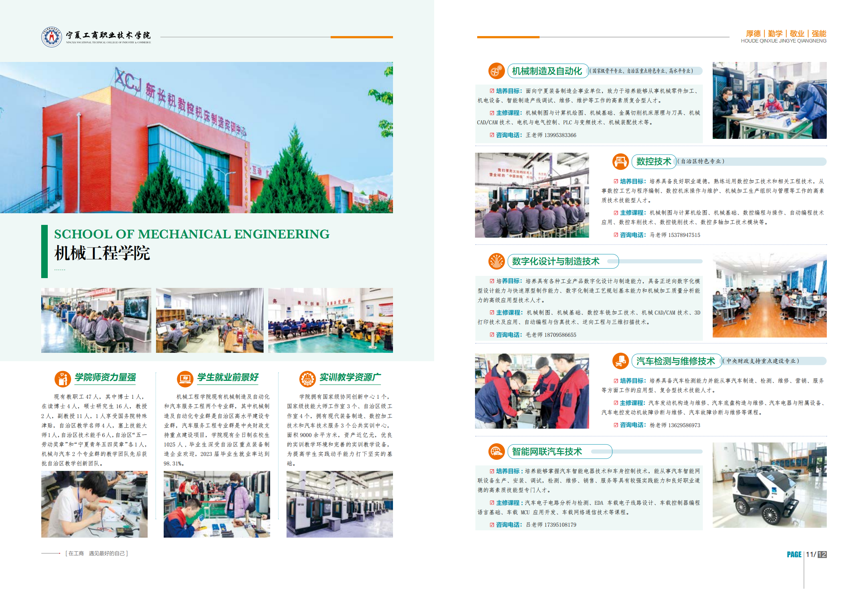Open the photo of woman in purple jacket observing student
The height and width of the screenshot is (589, 868).
click(x=217, y=504)
